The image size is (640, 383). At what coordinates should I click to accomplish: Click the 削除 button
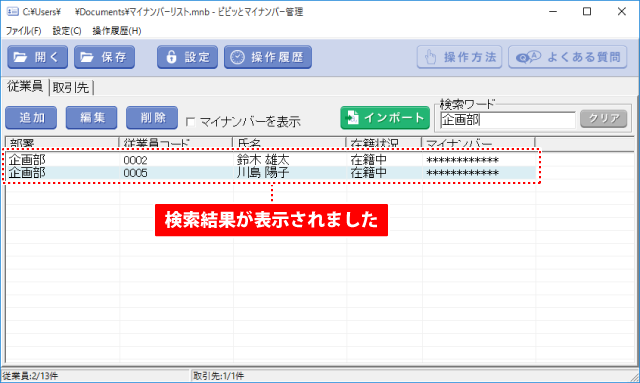[152, 118]
